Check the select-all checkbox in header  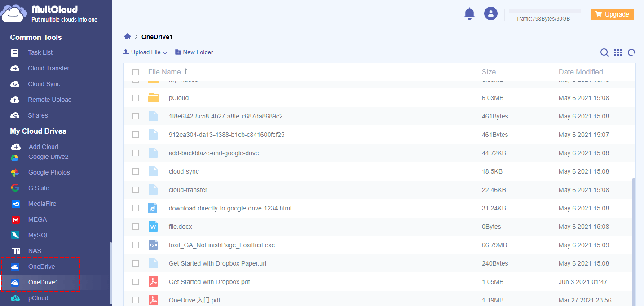click(x=136, y=72)
